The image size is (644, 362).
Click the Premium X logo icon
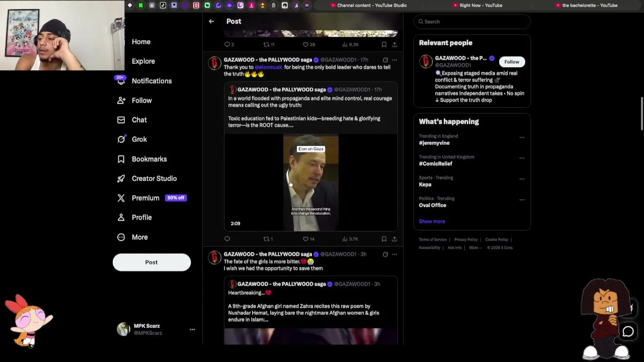click(121, 198)
